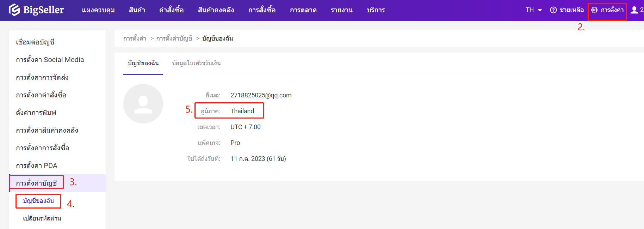Open the คำสั่งซื้อ menu
The width and height of the screenshot is (644, 229).
(x=171, y=10)
